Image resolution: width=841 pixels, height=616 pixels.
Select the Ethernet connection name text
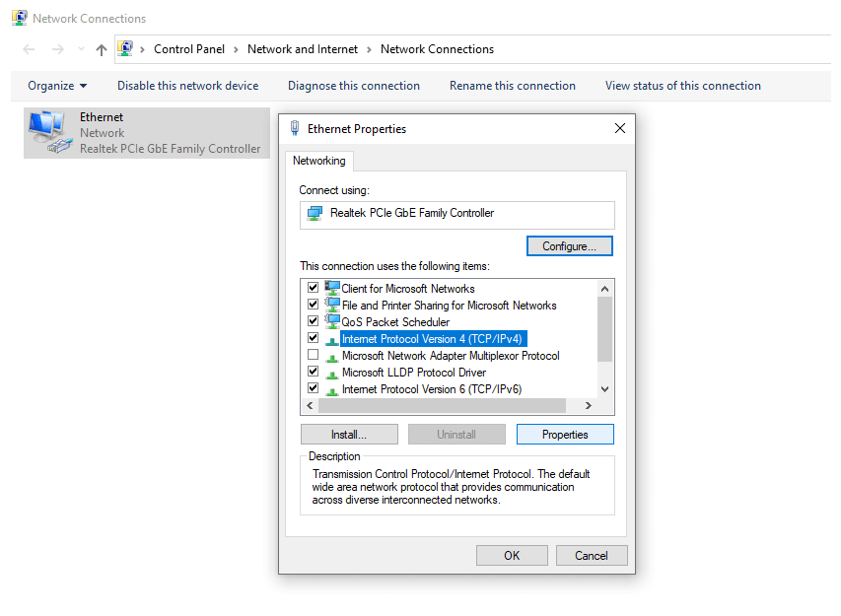tap(102, 117)
